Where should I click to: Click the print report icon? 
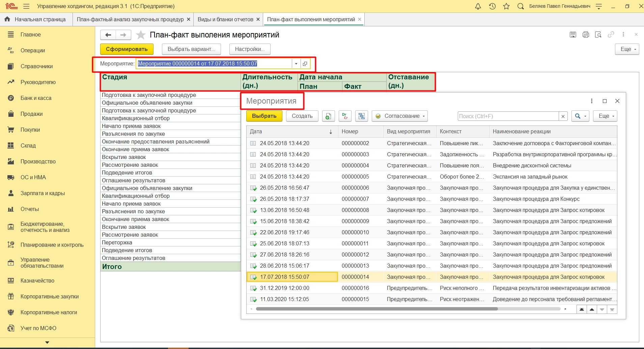click(586, 35)
